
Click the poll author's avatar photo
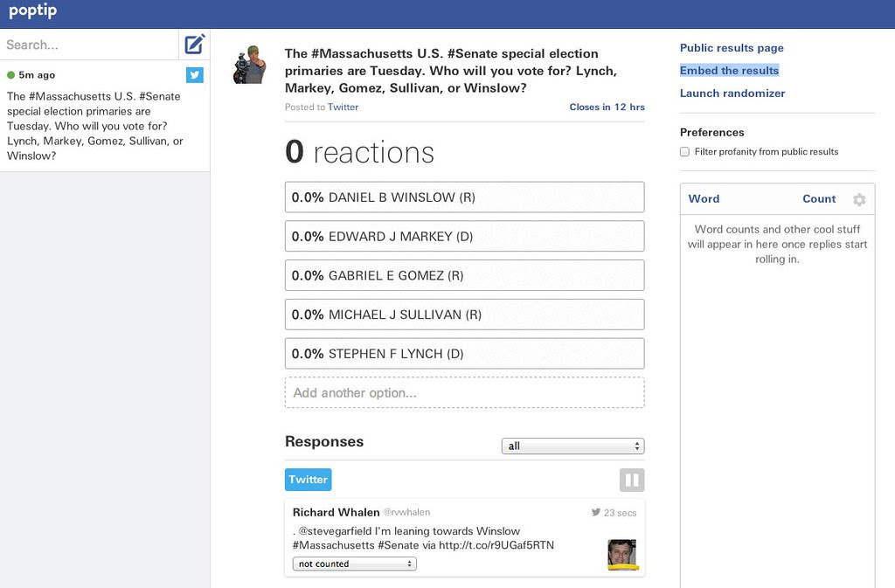point(249,65)
